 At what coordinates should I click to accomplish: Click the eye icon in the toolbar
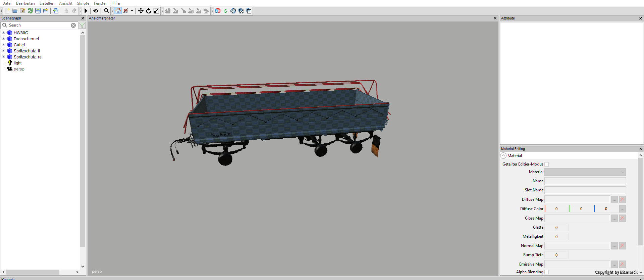pos(96,11)
